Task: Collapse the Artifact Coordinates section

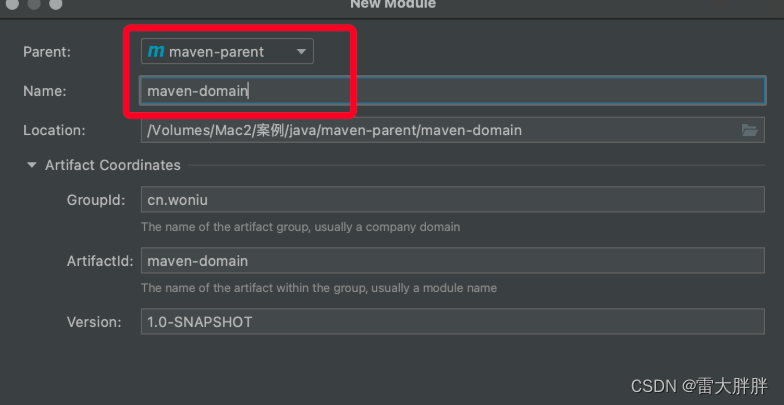Action: [x=32, y=165]
